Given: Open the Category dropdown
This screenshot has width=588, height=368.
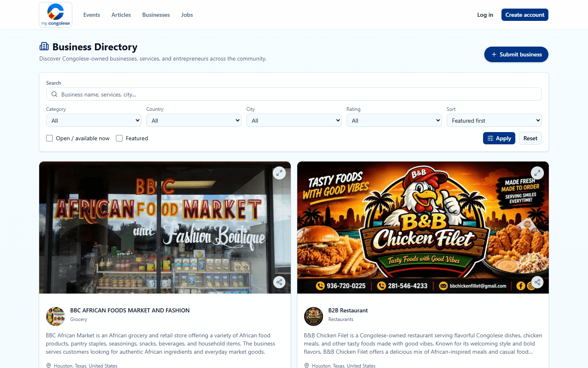Looking at the screenshot, I should pyautogui.click(x=94, y=121).
